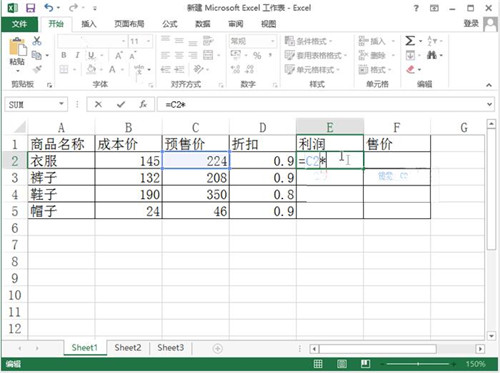Screen dimensions: 500x373
Task: Select cell D2 containing 0.9
Action: coord(263,161)
